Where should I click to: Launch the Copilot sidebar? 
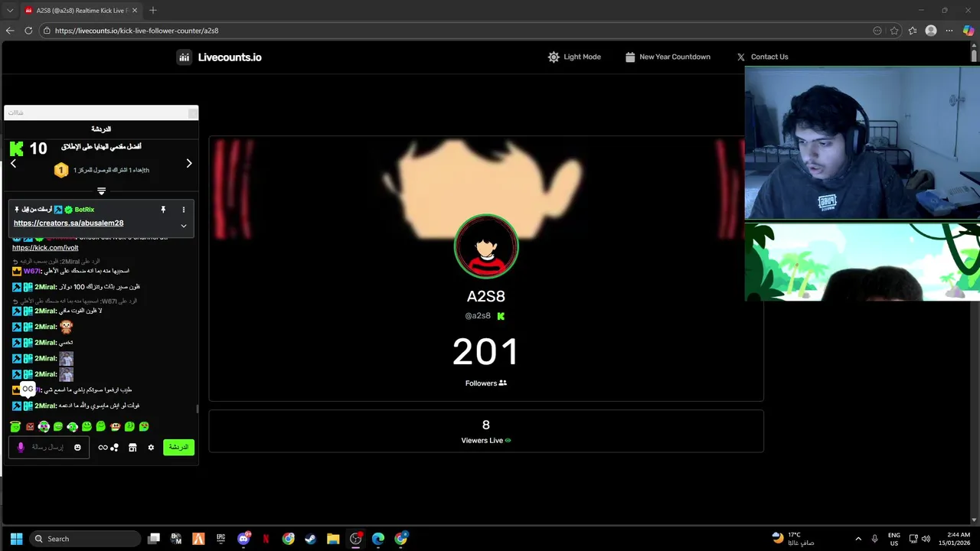pyautogui.click(x=969, y=31)
